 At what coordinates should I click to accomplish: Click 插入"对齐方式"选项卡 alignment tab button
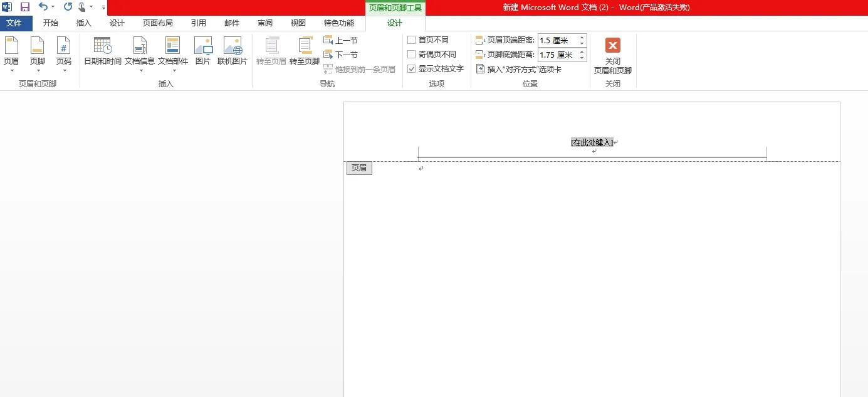pos(519,69)
